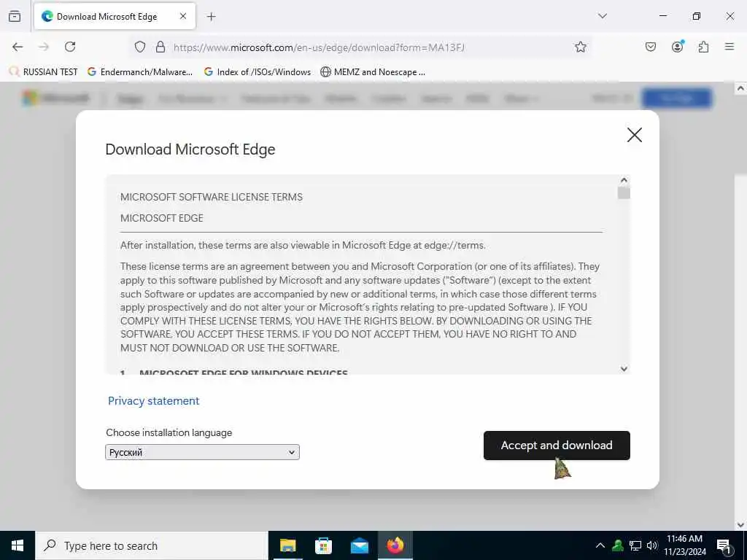Go back to the previous page
Image resolution: width=747 pixels, height=560 pixels.
click(x=18, y=47)
